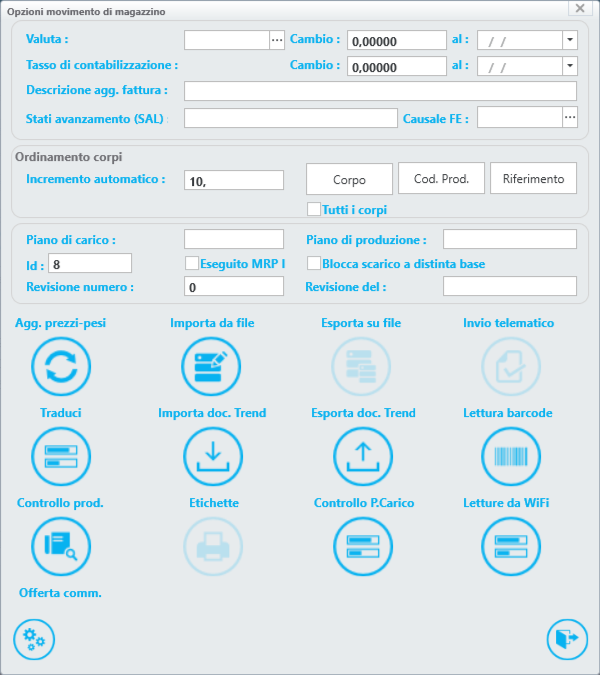This screenshot has height=675, width=600.
Task: Toggle Blocca scarico a distinta base
Action: pyautogui.click(x=314, y=264)
